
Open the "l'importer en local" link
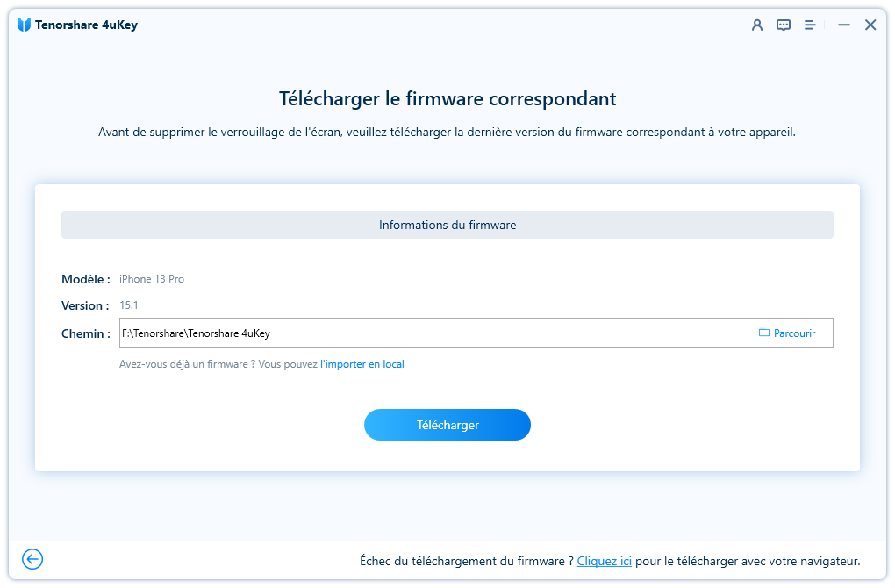[x=362, y=364]
